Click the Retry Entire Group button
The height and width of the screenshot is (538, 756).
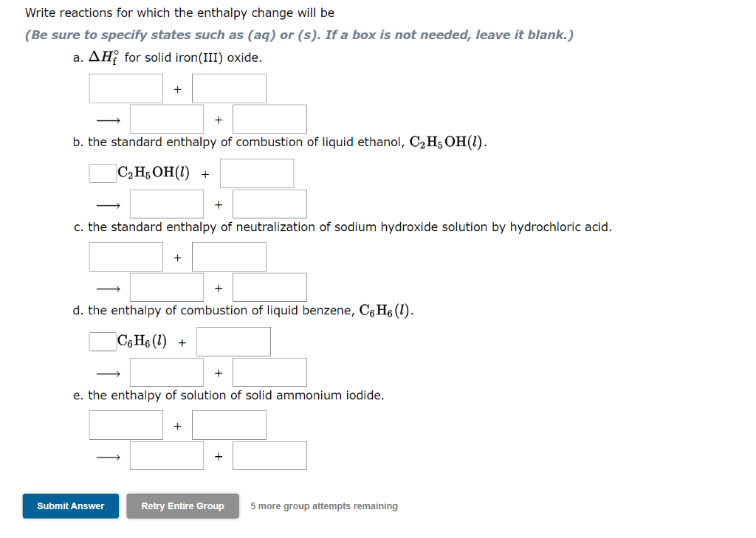point(182,506)
